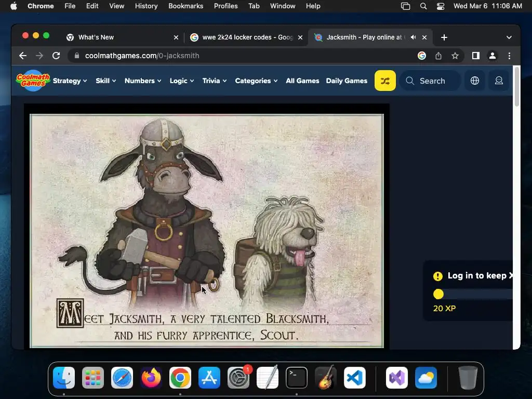Open the History menu
532x399 pixels.
146,6
